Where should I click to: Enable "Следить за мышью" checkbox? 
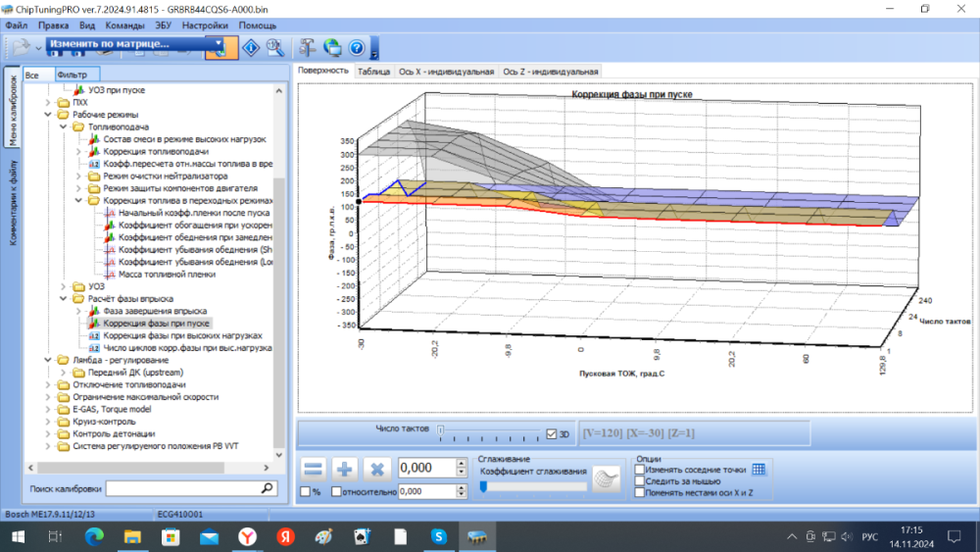coord(640,480)
